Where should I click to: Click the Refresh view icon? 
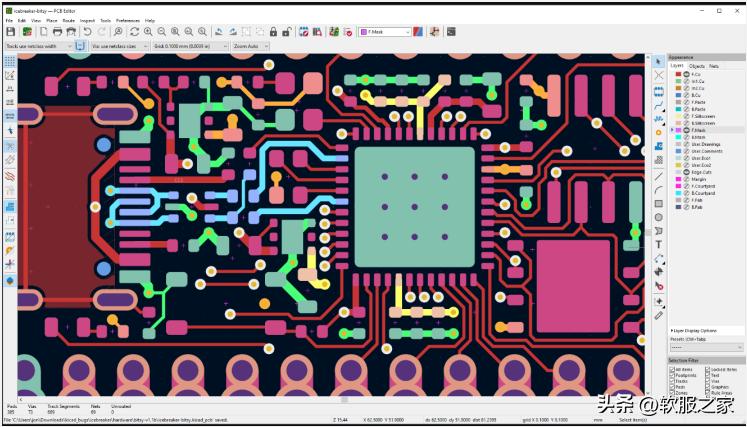pyautogui.click(x=134, y=32)
